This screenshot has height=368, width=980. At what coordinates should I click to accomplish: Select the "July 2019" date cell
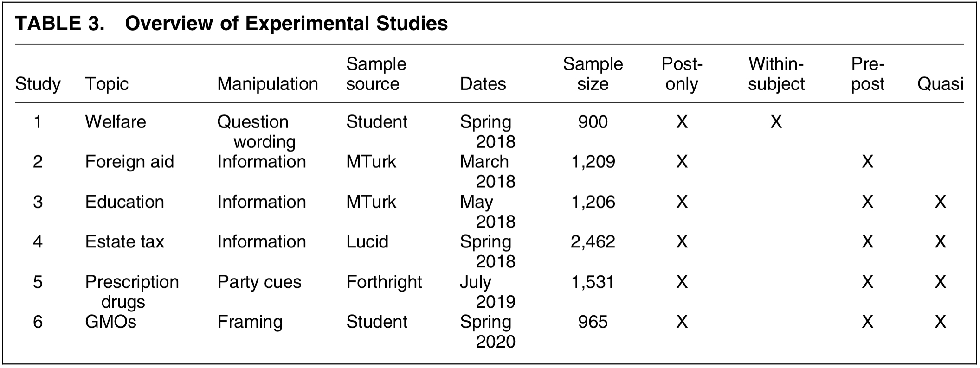(487, 292)
